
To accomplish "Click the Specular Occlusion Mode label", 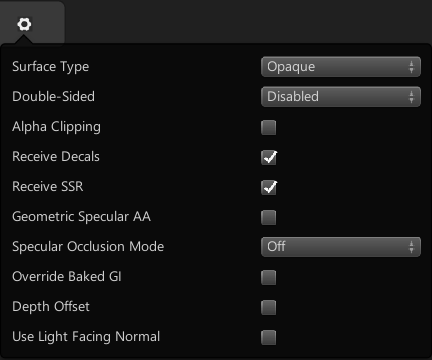I will [x=88, y=247].
